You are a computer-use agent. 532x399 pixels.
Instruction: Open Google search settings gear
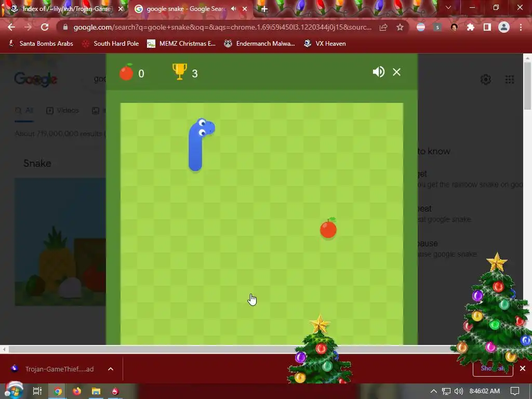pyautogui.click(x=486, y=79)
